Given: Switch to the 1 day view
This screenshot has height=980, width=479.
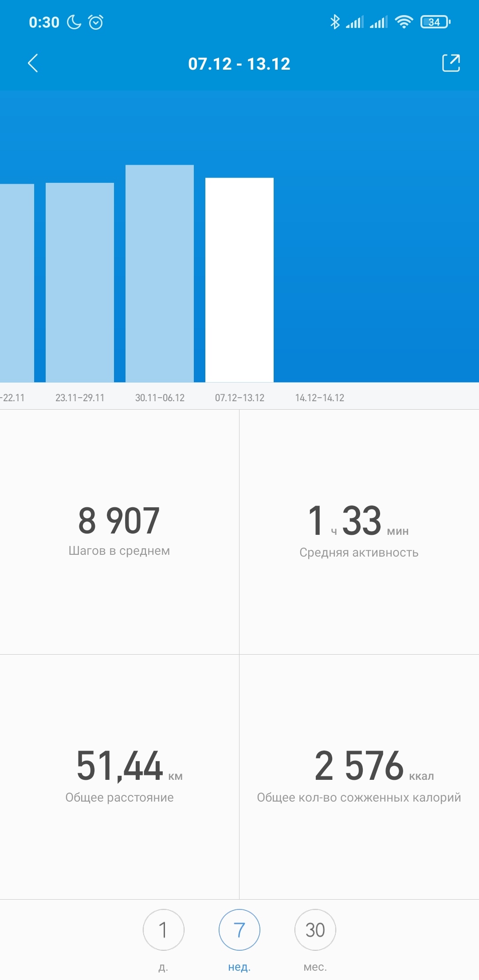Looking at the screenshot, I should point(164,930).
